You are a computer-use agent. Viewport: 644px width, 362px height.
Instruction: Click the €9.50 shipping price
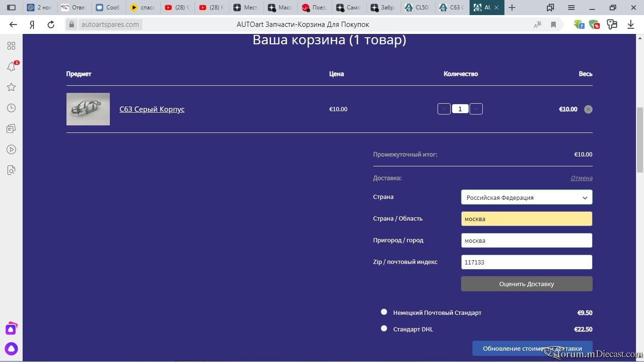(x=585, y=313)
